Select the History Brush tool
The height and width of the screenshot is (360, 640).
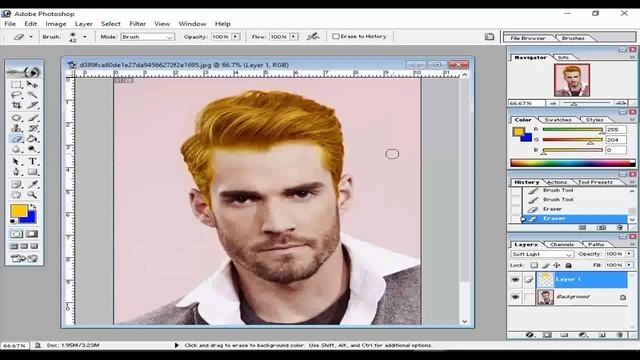pyautogui.click(x=32, y=128)
